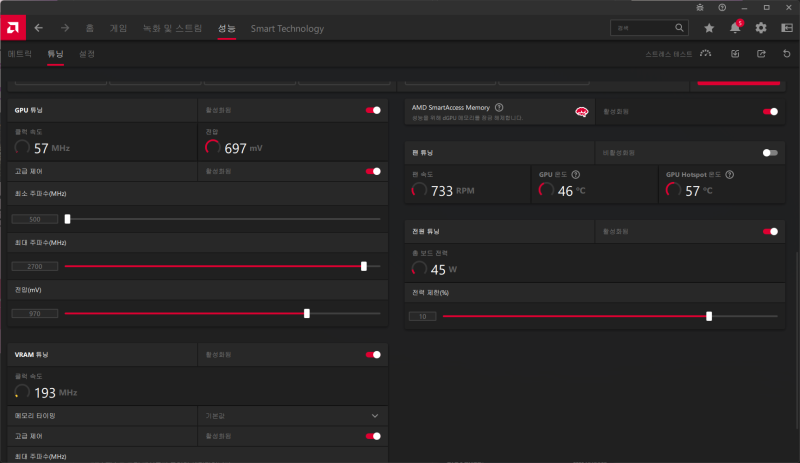
Task: Open notifications bell icon
Action: (735, 28)
